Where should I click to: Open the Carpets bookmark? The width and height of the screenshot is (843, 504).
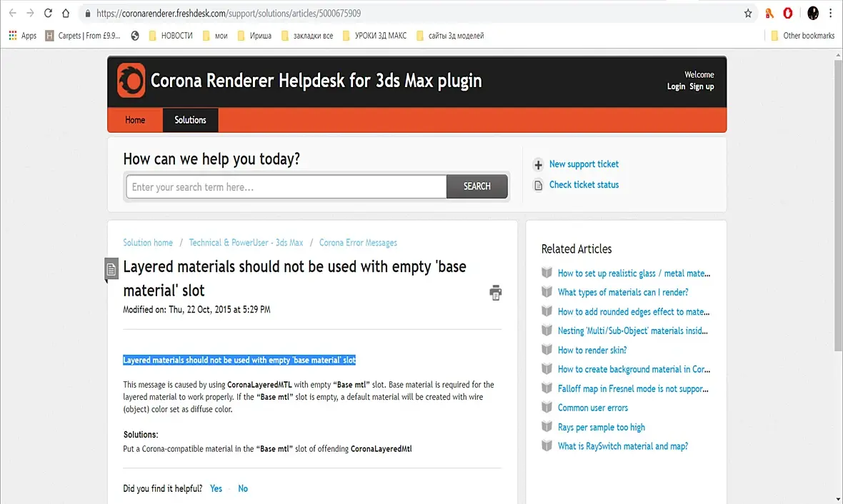click(83, 36)
